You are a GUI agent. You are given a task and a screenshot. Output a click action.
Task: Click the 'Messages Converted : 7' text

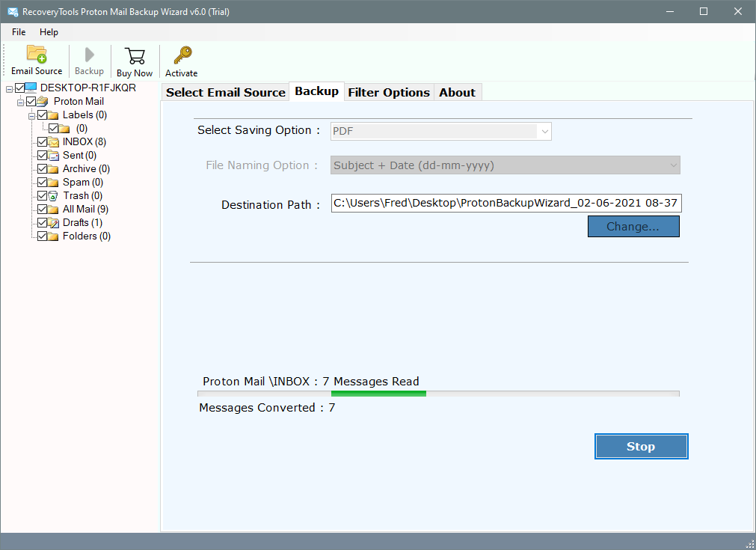[267, 408]
